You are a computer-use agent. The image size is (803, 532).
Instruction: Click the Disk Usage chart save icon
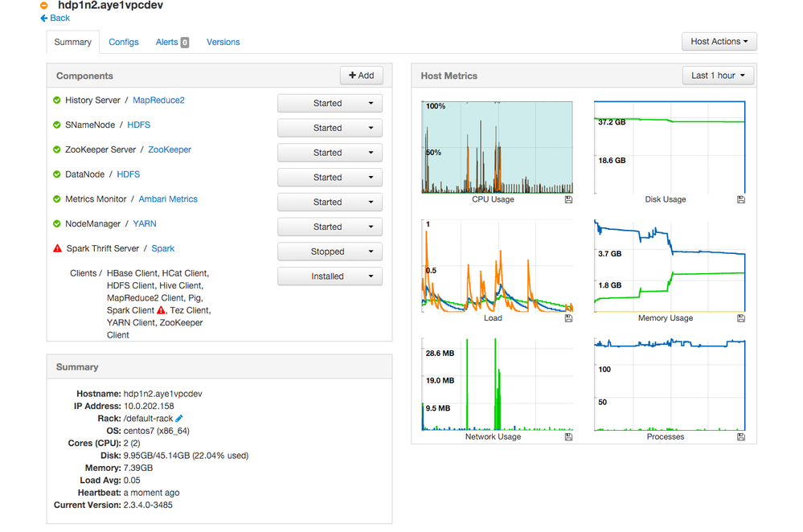tap(740, 199)
